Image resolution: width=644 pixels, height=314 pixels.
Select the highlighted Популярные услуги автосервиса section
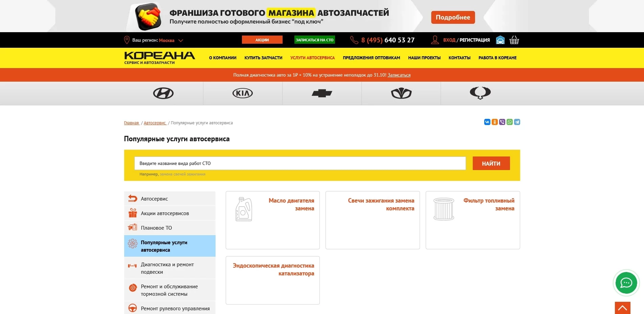(x=164, y=246)
